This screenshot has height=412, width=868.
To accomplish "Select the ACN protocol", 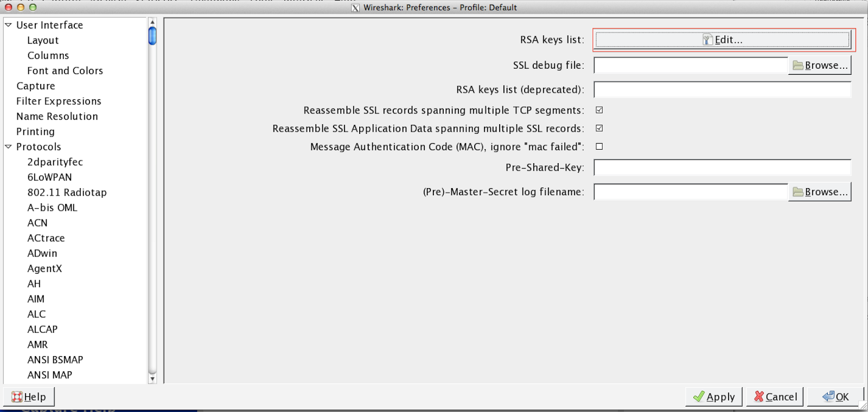I will coord(37,222).
